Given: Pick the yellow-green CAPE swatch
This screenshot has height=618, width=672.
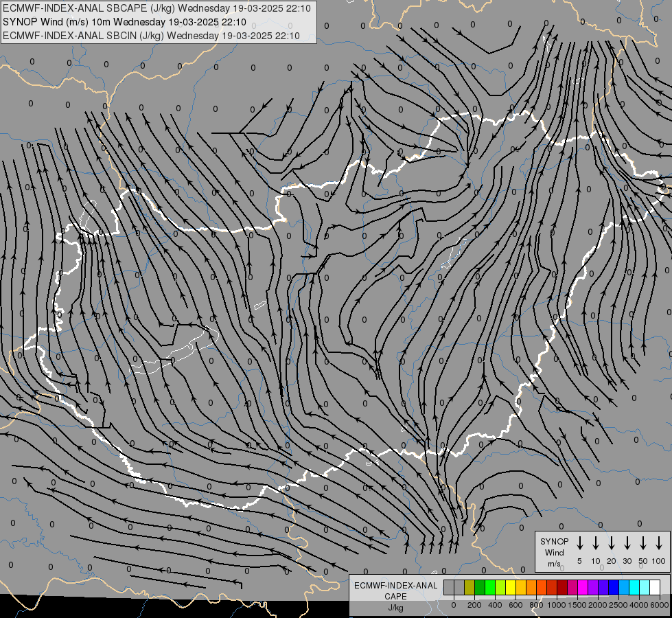Looking at the screenshot, I should pos(500,587).
